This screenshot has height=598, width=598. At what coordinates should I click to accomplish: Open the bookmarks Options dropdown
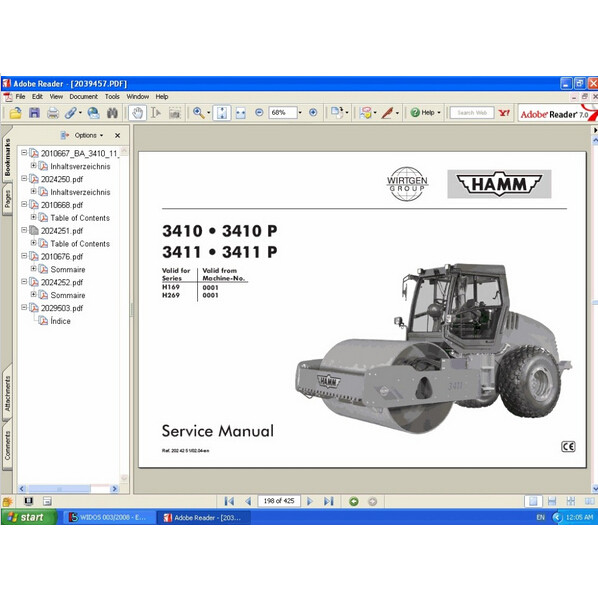click(88, 135)
